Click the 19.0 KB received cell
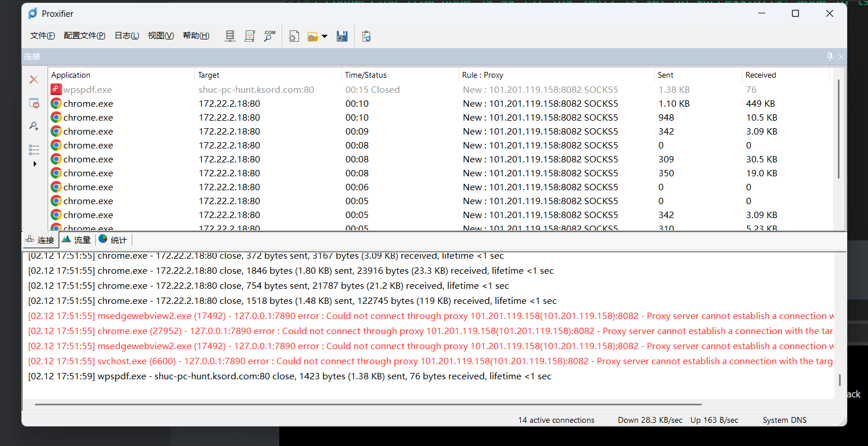 click(x=762, y=173)
